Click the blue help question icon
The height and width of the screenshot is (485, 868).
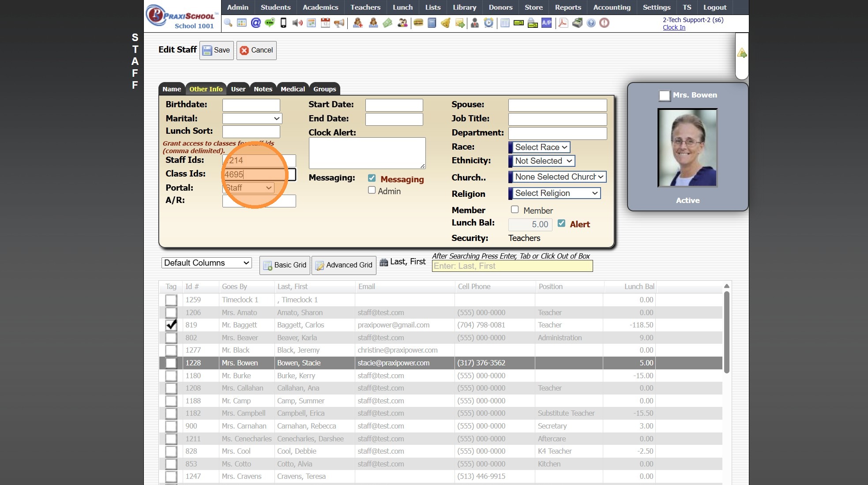click(x=591, y=23)
